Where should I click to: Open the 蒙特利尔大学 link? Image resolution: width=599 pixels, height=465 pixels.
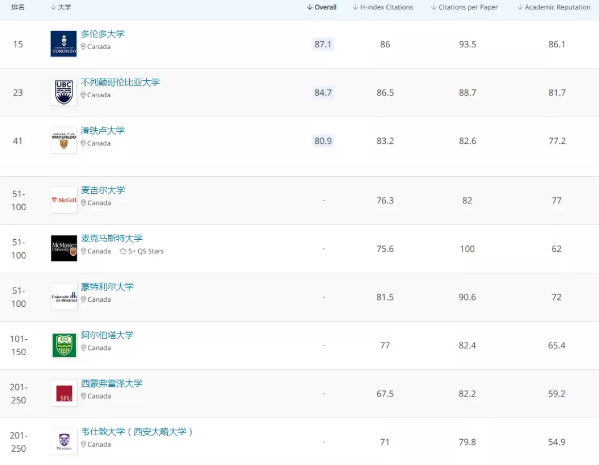pyautogui.click(x=107, y=287)
